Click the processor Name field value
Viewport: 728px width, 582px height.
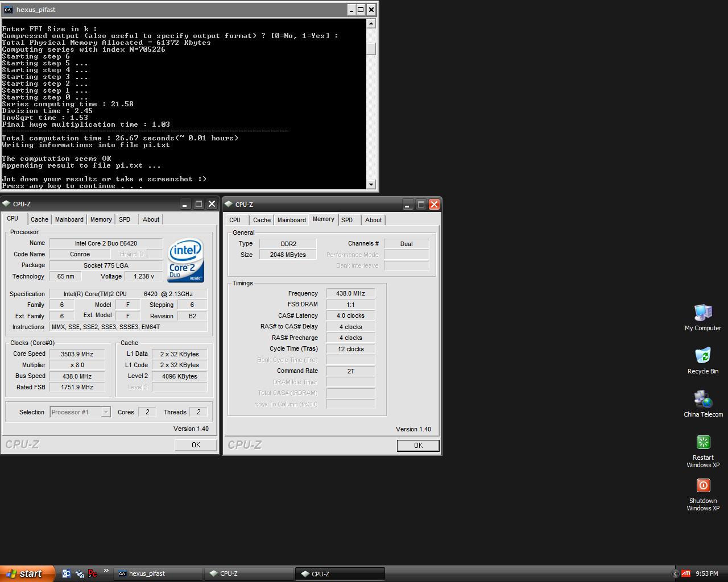point(106,243)
